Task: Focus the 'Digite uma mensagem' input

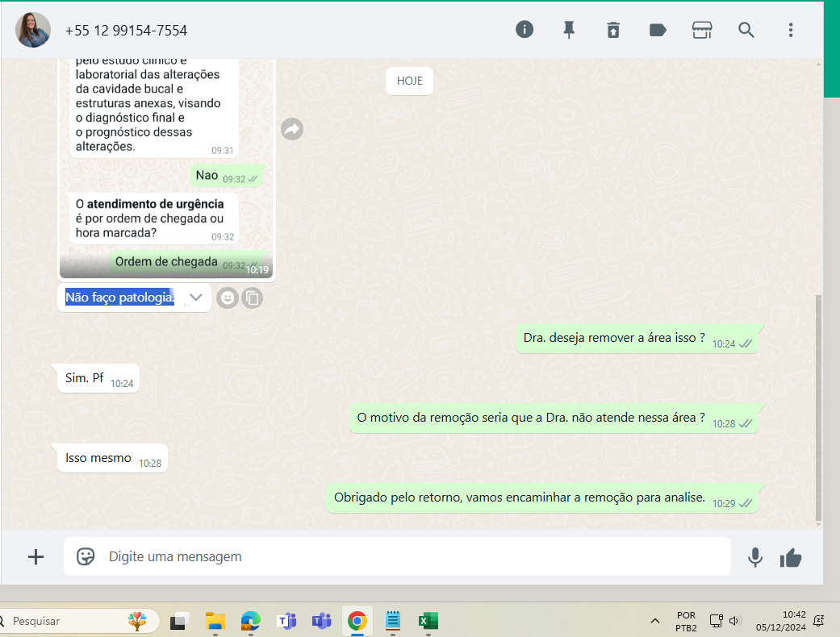Action: point(397,556)
